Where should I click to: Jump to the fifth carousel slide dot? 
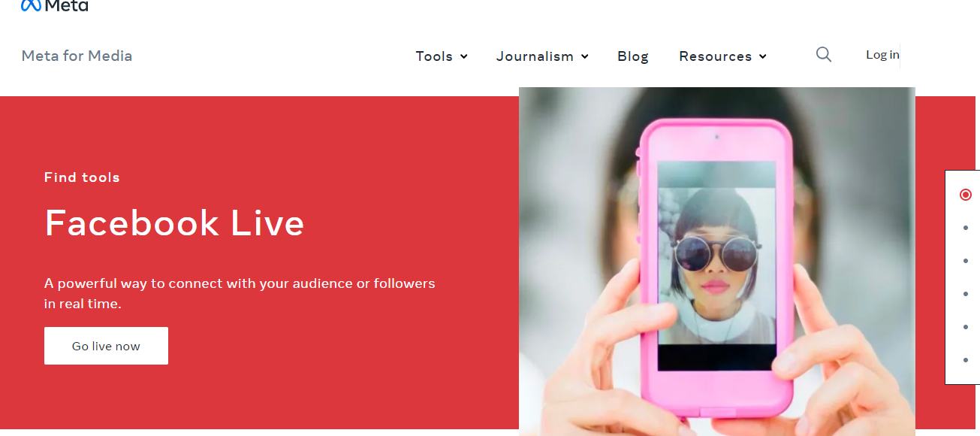pos(966,327)
